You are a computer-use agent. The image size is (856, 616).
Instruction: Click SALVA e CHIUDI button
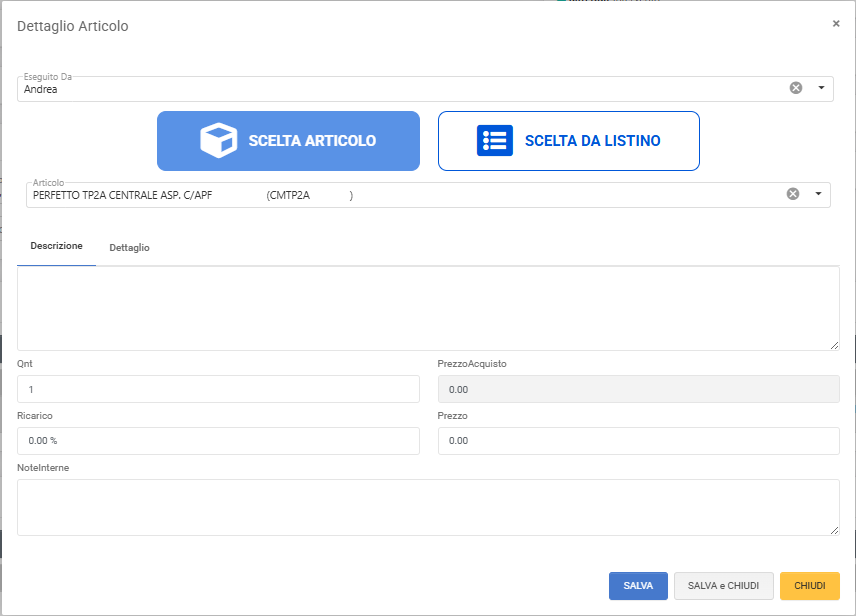point(723,586)
